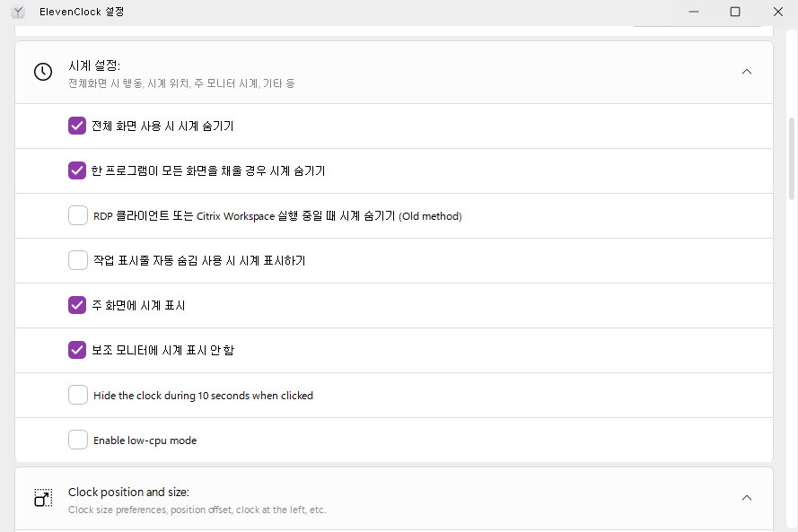This screenshot has width=798, height=532.
Task: Click the Clock position and size icon
Action: (x=43, y=498)
